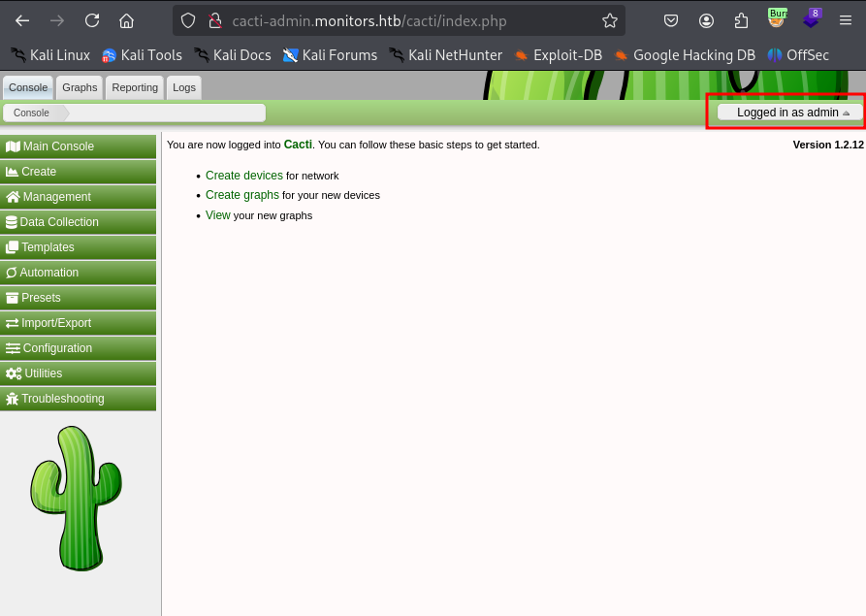Open the Exploit-DB bookmark
This screenshot has height=616, width=866.
(558, 55)
